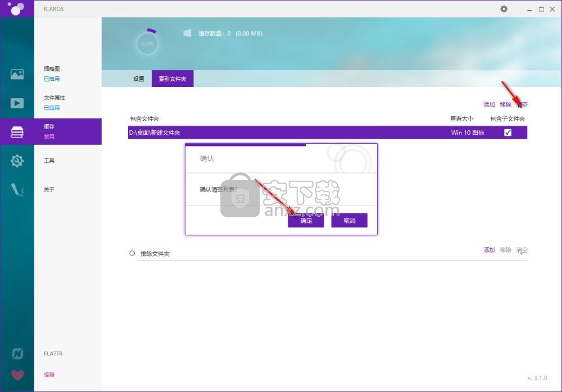Confirm with the 确定 button
Viewport: 562px width, 392px height.
(x=306, y=220)
